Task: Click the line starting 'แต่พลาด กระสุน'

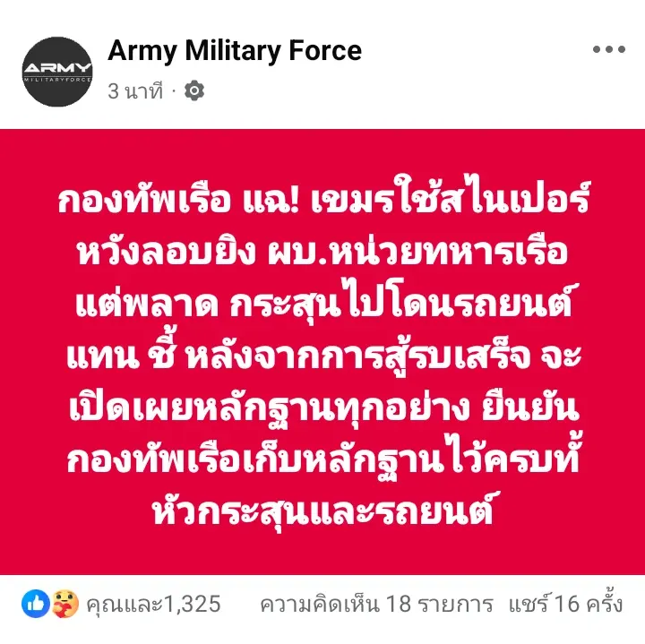Action: [323, 303]
